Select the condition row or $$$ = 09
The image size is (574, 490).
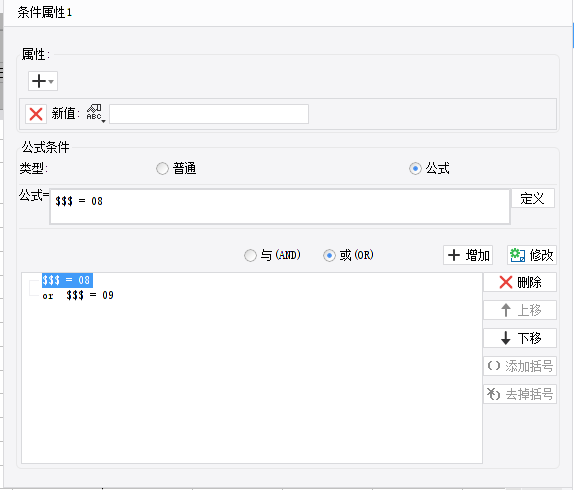click(78, 295)
